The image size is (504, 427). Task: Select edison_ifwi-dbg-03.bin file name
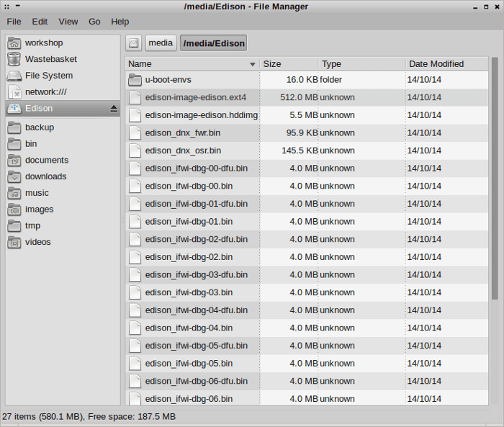(189, 292)
